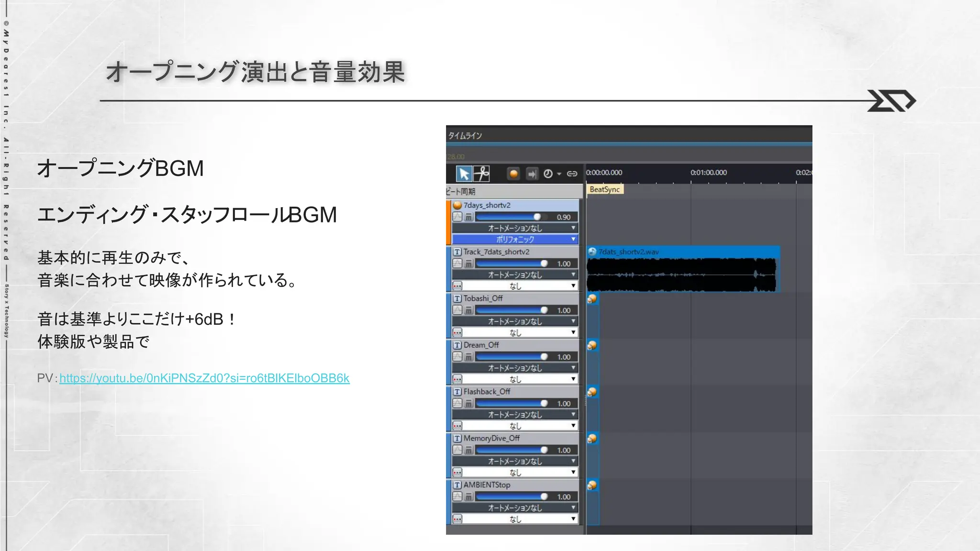Click the action marker on Flashback_Off track lane
The image size is (980, 551).
(x=592, y=392)
